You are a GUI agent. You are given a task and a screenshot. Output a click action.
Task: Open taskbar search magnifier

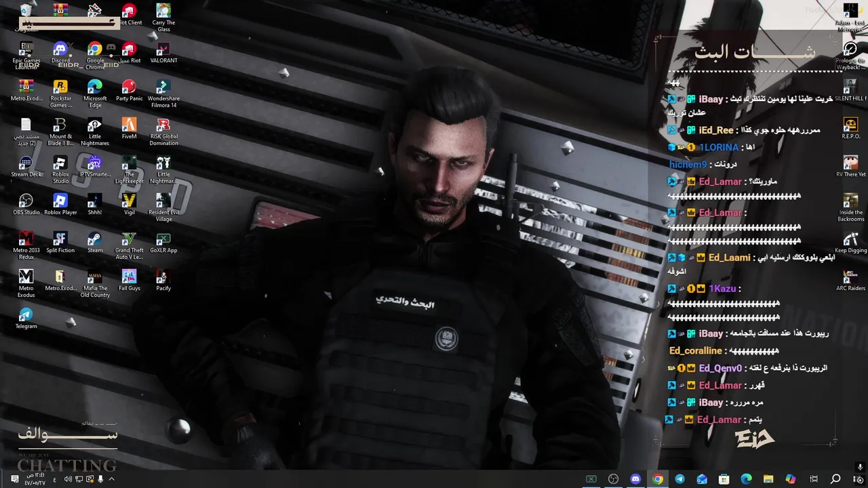(x=835, y=479)
